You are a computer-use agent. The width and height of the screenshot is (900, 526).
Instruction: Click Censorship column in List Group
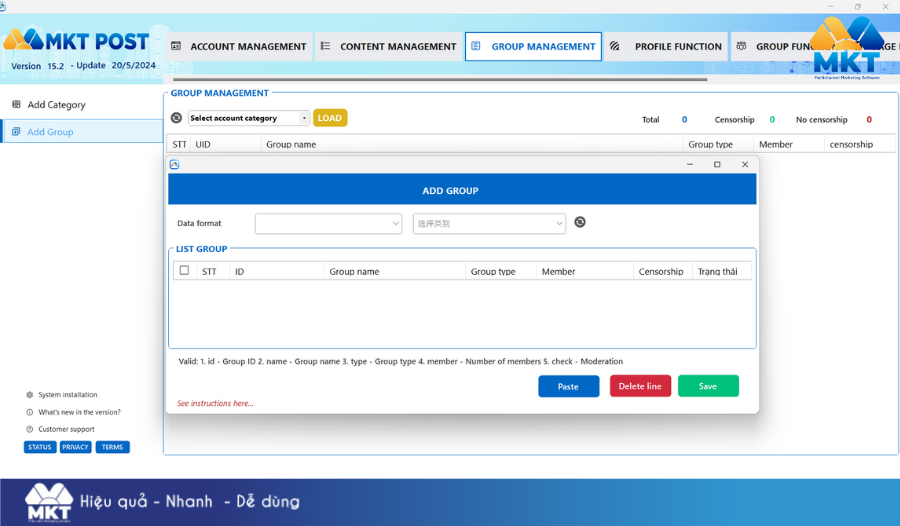coord(661,272)
